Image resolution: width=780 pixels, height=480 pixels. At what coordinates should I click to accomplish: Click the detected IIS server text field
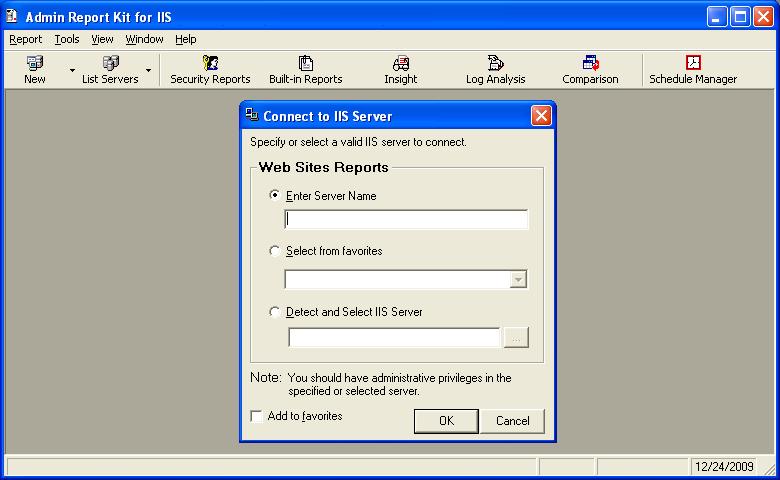(x=394, y=337)
